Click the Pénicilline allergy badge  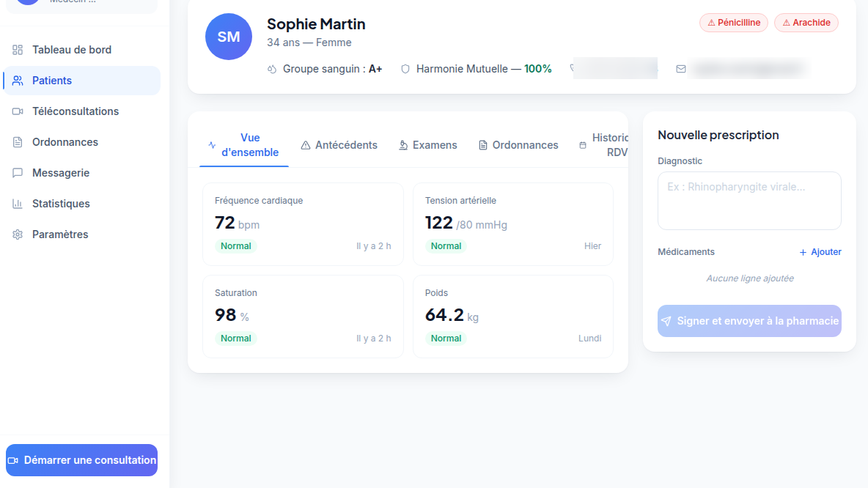(x=734, y=23)
